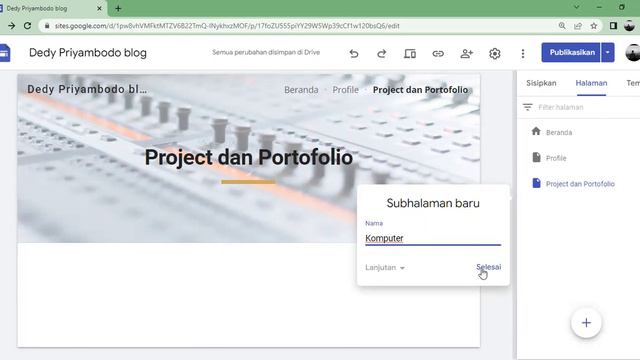Open the device preview icon
This screenshot has height=360, width=640.
click(410, 53)
